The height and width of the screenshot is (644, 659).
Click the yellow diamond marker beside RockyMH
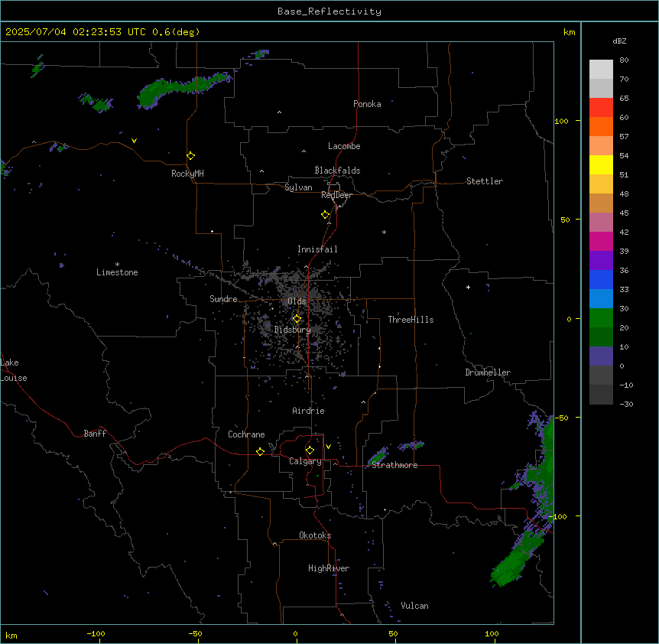[x=191, y=156]
